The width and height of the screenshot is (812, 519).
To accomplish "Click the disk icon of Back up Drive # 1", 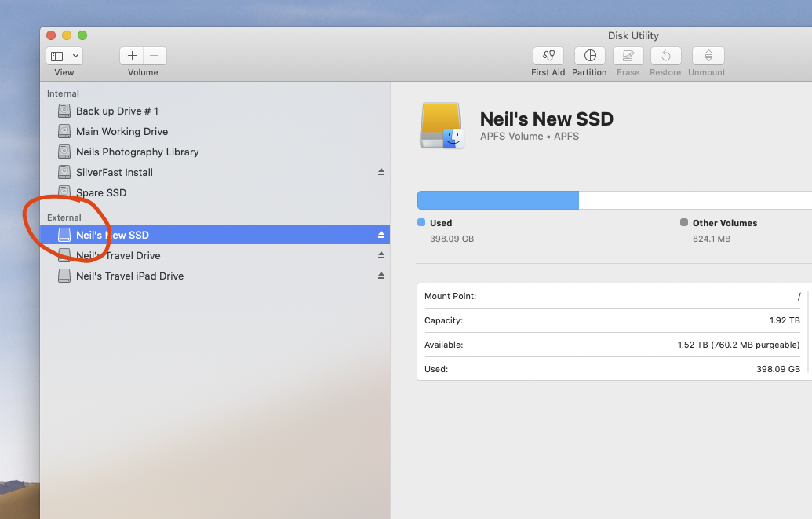I will (x=64, y=111).
